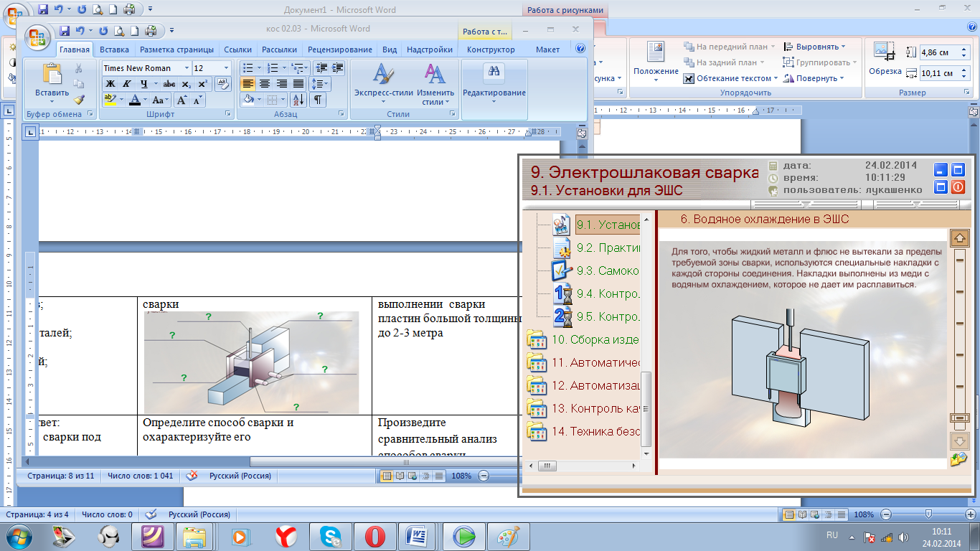Open Экспресс-стили gallery

tap(384, 84)
